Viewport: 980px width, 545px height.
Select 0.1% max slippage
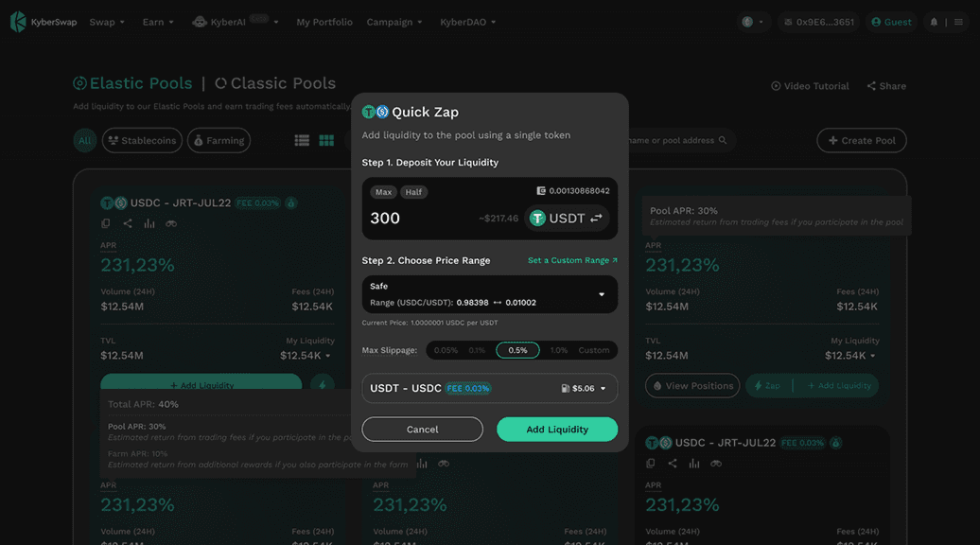coord(477,350)
